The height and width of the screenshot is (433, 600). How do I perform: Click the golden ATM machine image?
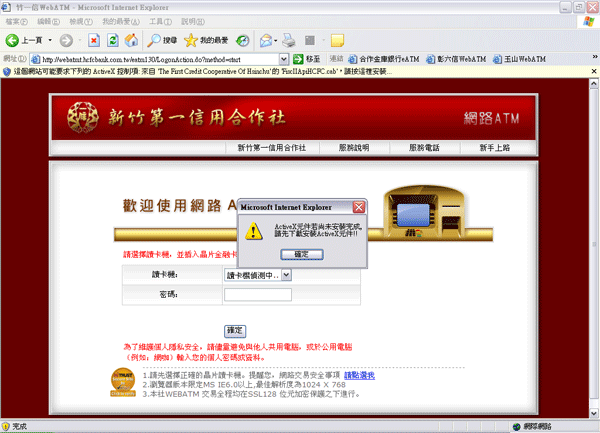click(425, 212)
